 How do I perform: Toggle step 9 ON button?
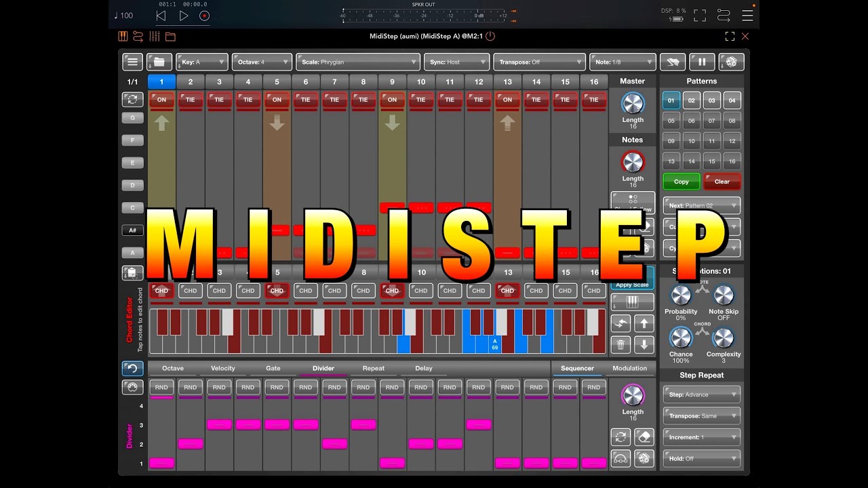tap(392, 100)
